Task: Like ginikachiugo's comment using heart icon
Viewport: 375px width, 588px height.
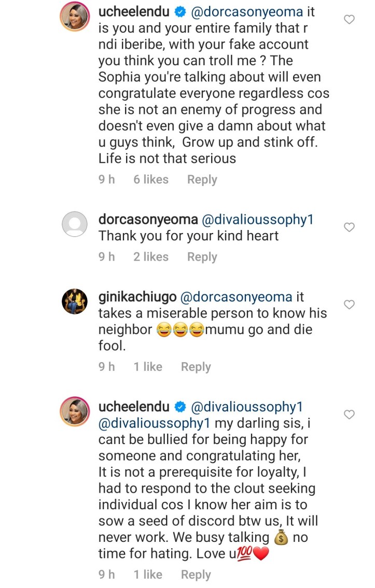Action: pyautogui.click(x=350, y=305)
